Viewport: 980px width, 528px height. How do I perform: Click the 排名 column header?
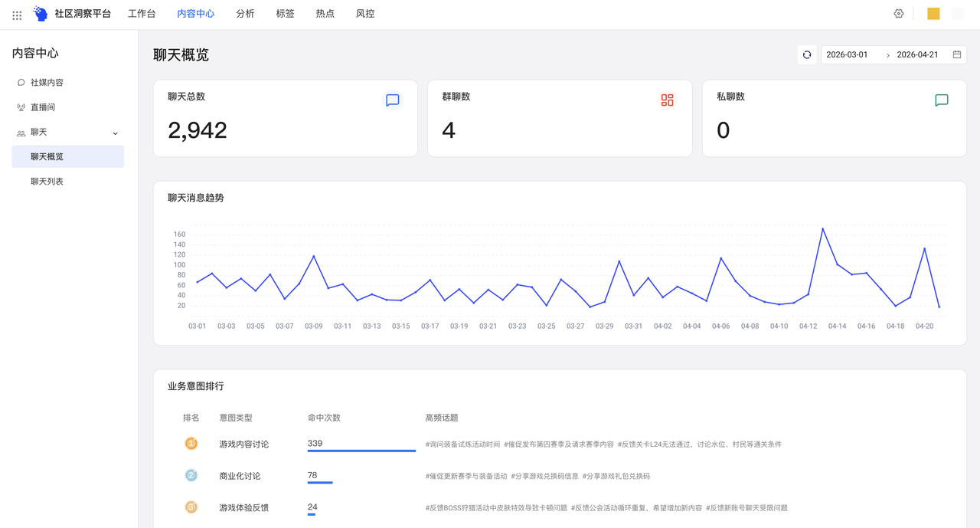click(191, 418)
